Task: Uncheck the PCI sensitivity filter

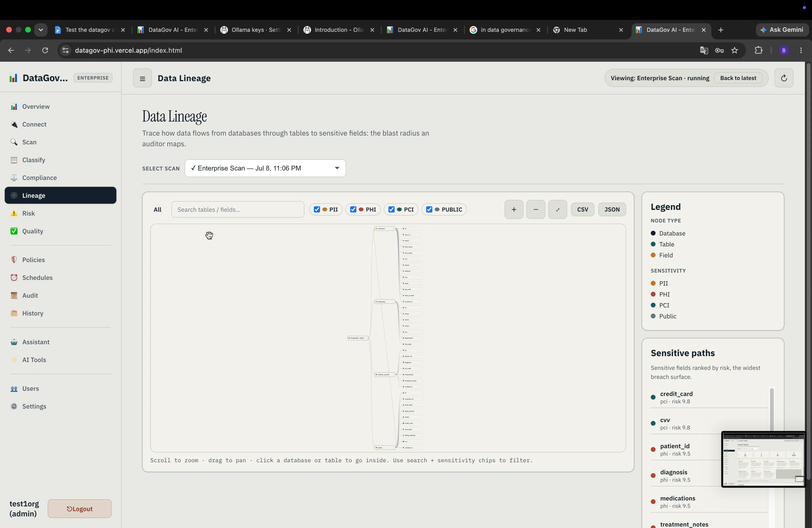Action: (x=391, y=209)
